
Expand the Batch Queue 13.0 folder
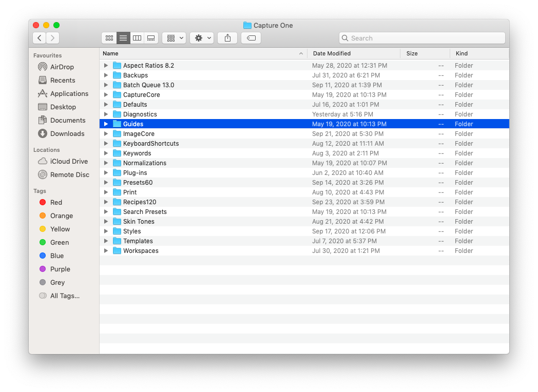pos(106,85)
